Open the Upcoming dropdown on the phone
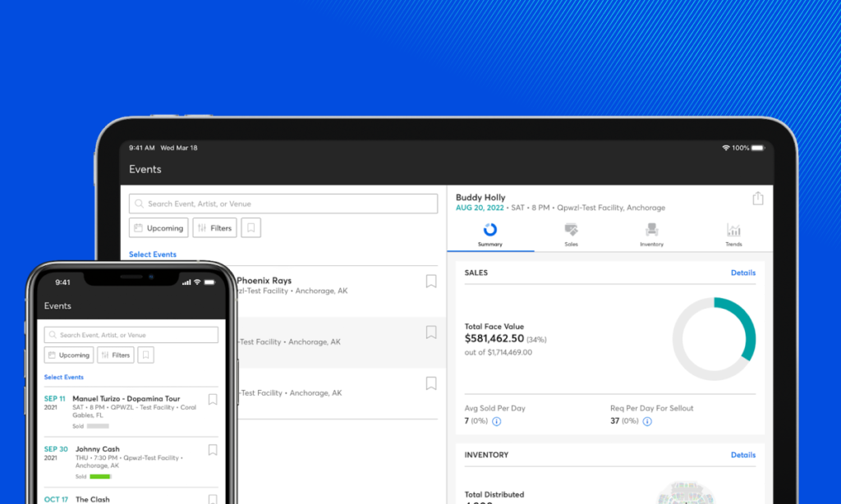This screenshot has height=504, width=841. (x=68, y=355)
